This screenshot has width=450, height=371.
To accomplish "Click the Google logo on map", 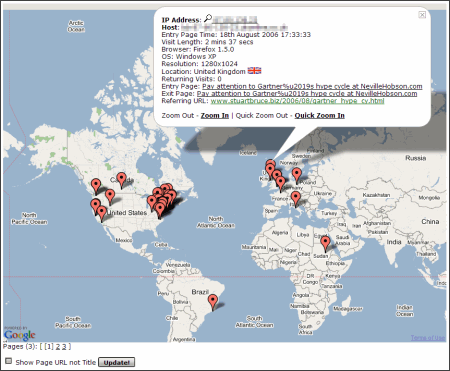I will coord(20,335).
